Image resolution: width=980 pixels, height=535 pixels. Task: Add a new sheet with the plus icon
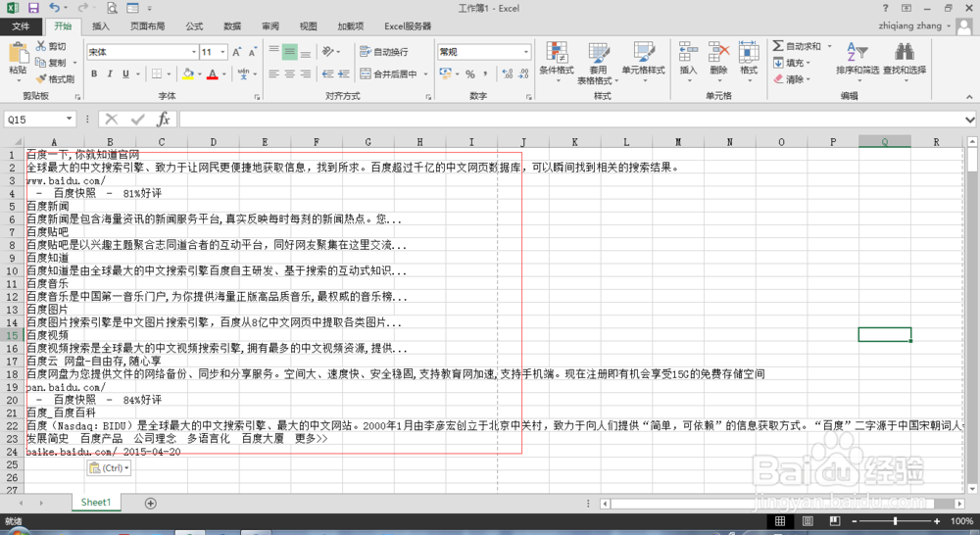(151, 503)
